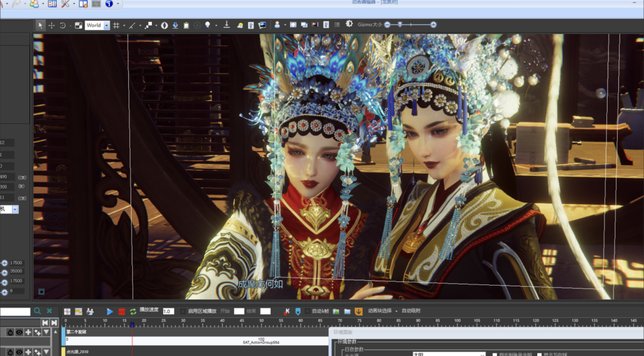This screenshot has width=644, height=356.
Task: Click the blue info icon in top toolbar
Action: 109,4
